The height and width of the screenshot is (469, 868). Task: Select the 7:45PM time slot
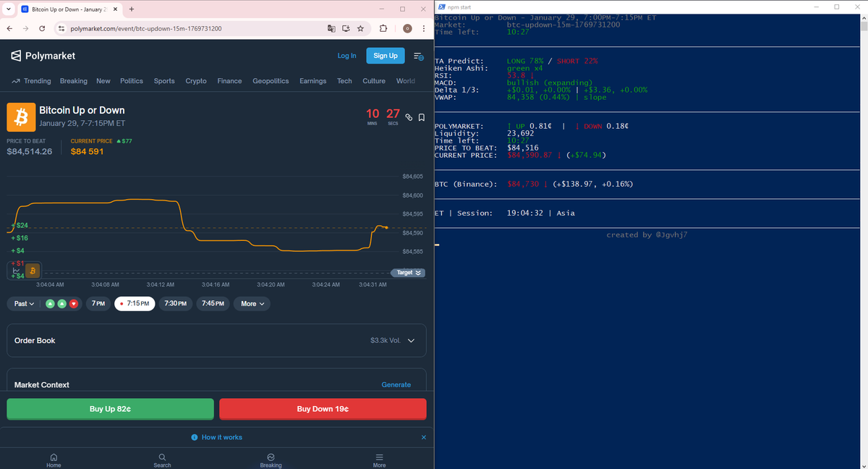point(213,303)
